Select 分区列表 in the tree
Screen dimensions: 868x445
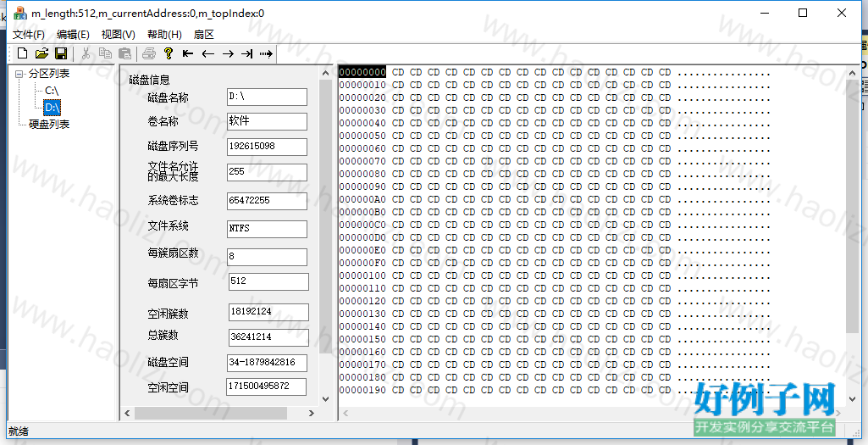tap(49, 73)
